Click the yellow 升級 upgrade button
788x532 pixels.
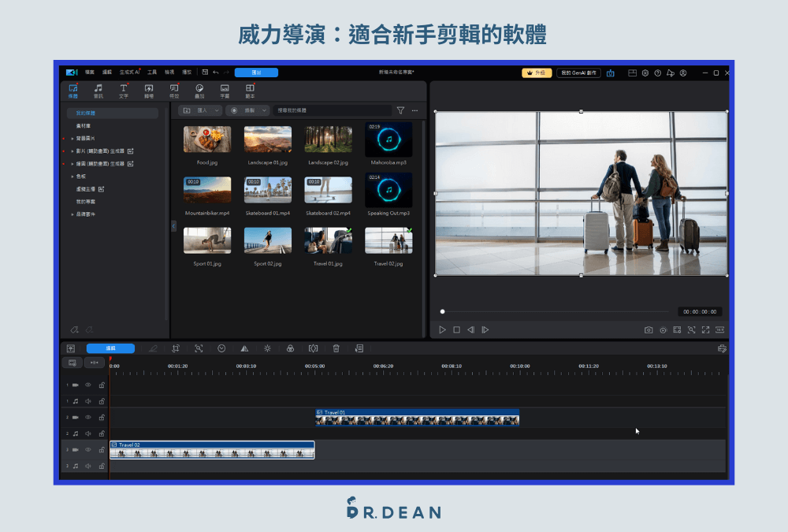pyautogui.click(x=537, y=73)
